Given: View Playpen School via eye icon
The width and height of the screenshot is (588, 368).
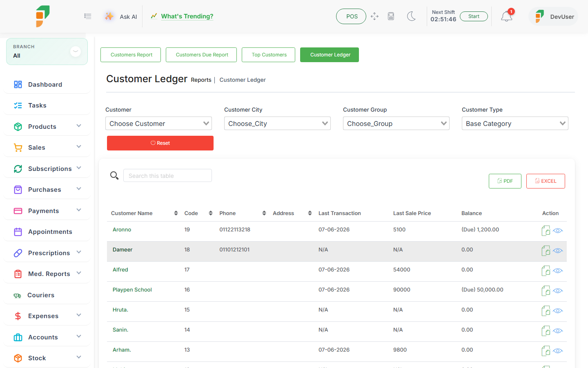Looking at the screenshot, I should (558, 291).
